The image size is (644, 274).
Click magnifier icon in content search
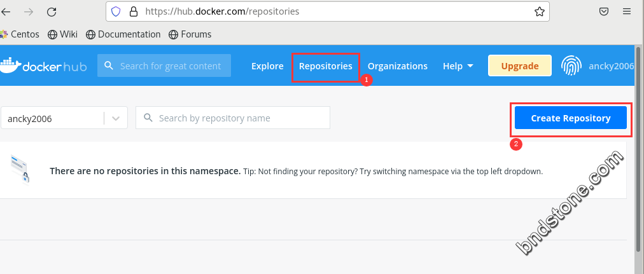(108, 65)
